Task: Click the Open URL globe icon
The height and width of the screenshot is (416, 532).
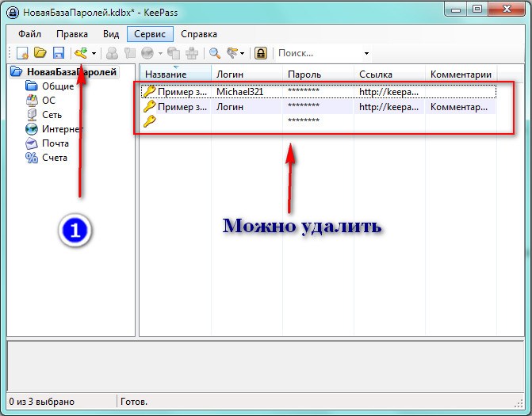Action: coord(147,53)
